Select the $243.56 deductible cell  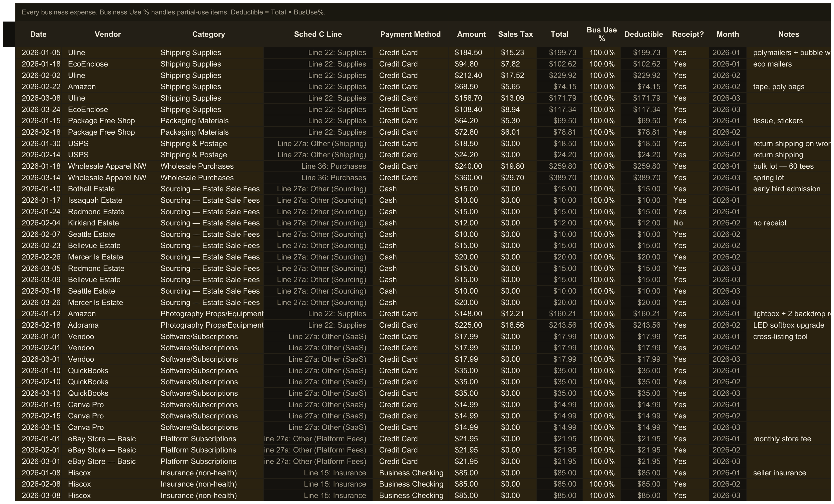pos(643,325)
